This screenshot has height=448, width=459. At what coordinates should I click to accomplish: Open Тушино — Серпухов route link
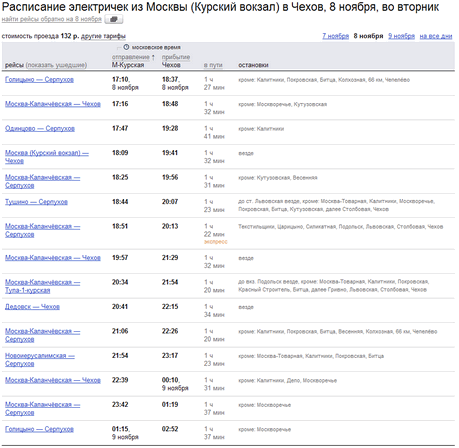click(36, 202)
